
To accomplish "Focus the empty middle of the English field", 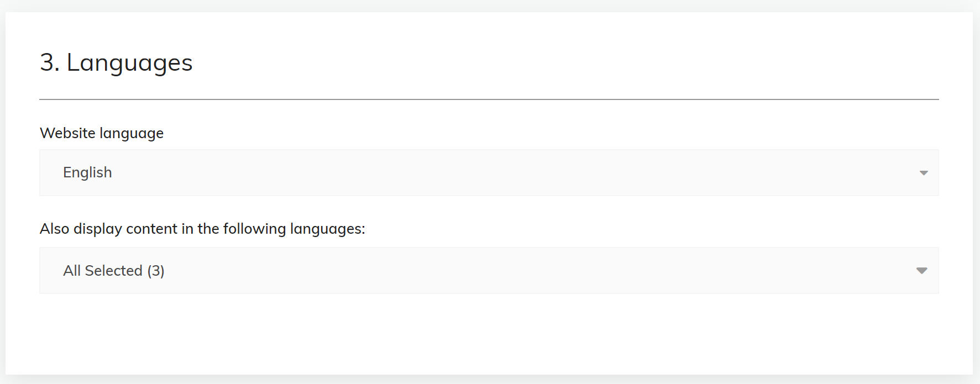I will pos(497,172).
